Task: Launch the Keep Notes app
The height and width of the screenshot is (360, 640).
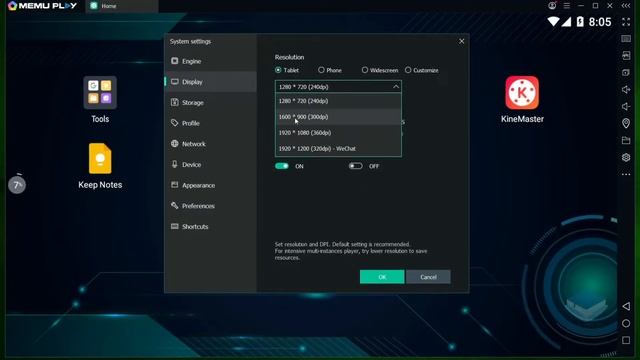Action: 100,158
